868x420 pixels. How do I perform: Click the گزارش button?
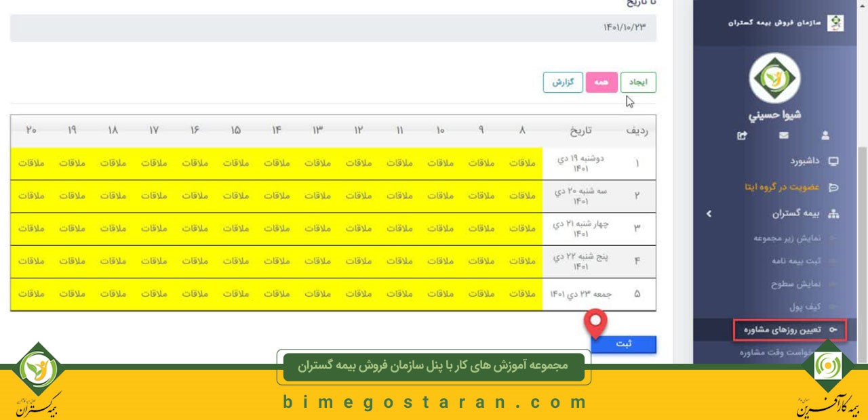563,82
